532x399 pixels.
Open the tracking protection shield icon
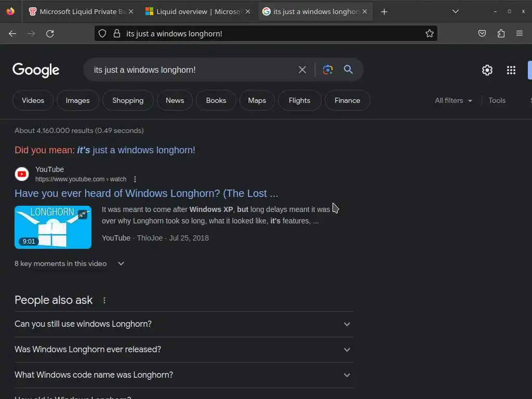coord(102,33)
